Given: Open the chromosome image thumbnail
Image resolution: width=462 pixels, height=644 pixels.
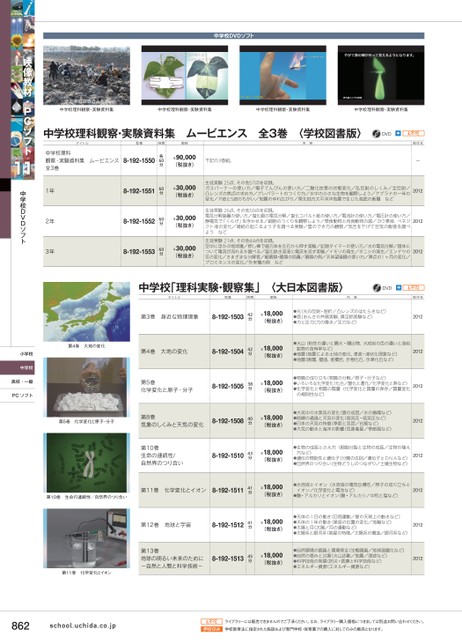Looking at the screenshot, I should click(x=87, y=463).
